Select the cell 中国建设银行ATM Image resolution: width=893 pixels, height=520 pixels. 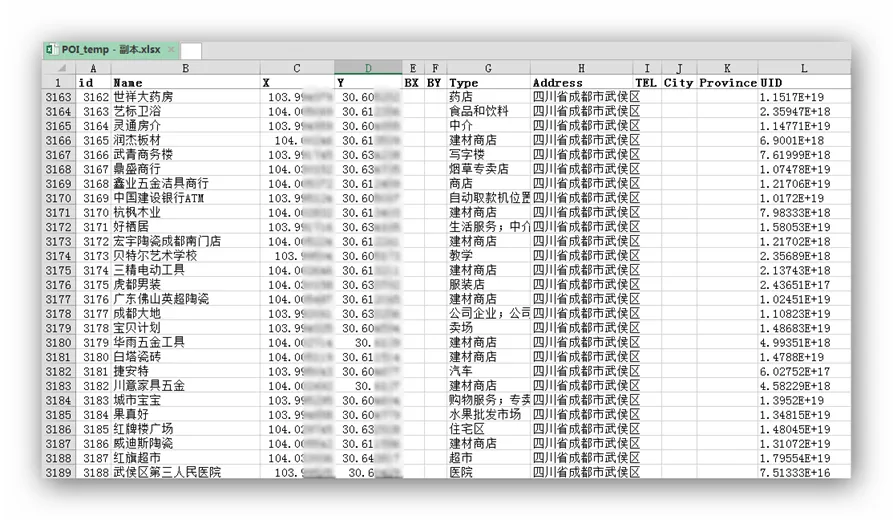(x=186, y=198)
